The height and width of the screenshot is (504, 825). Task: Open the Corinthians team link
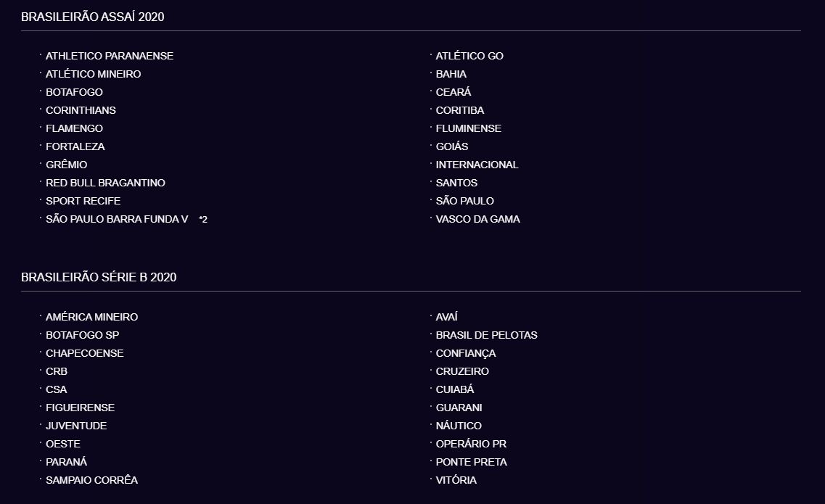pos(81,110)
